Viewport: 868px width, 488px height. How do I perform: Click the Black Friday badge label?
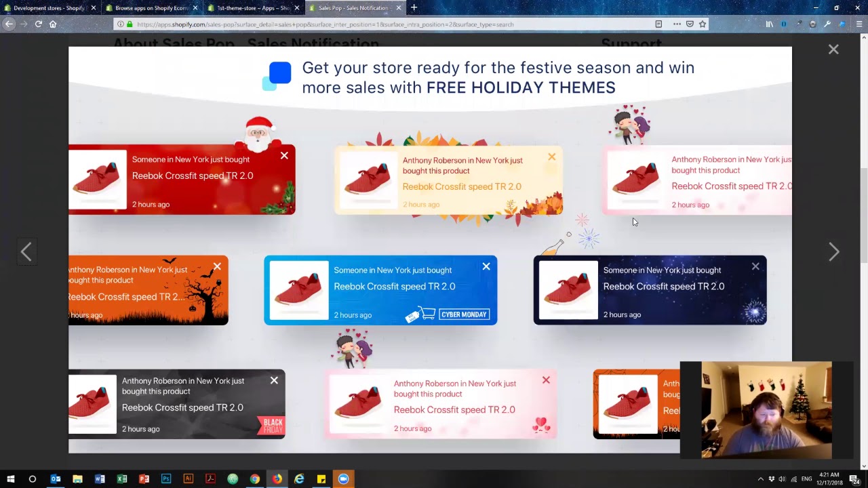(x=271, y=426)
